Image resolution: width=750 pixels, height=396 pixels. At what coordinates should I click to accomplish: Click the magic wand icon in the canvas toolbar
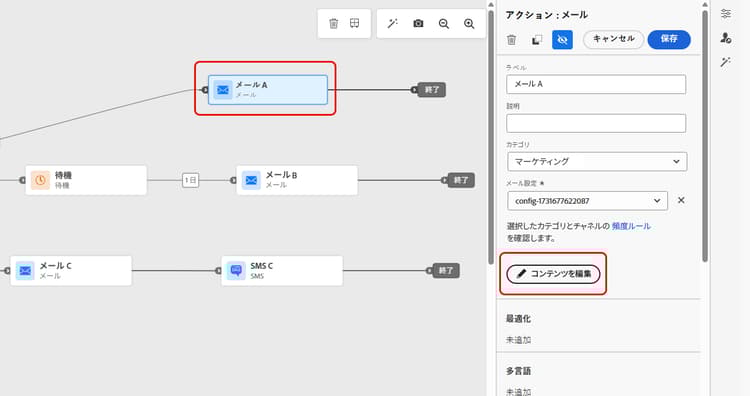[x=393, y=23]
